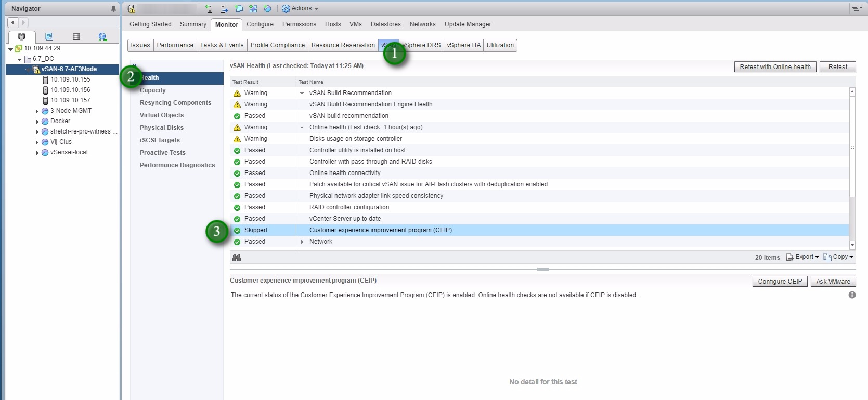Viewport: 868px width, 400px height.
Task: Click the find binoculars icon below test list
Action: (x=237, y=257)
